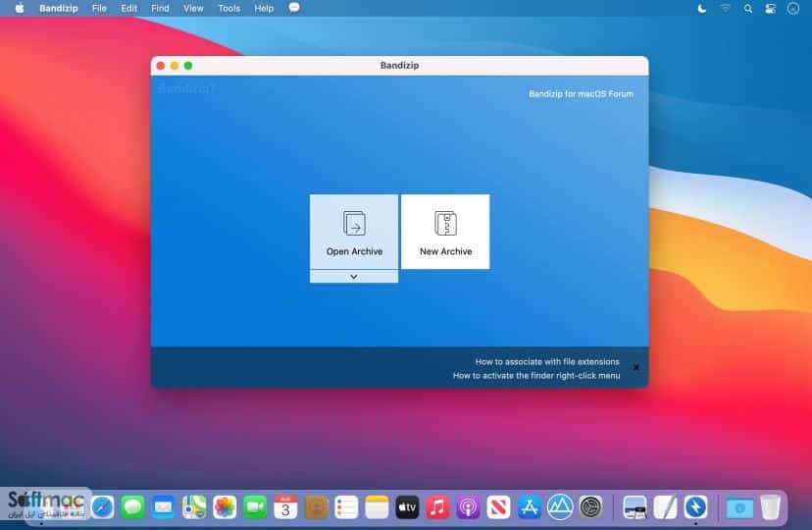Open the Preview app from the Dock

[x=634, y=507]
